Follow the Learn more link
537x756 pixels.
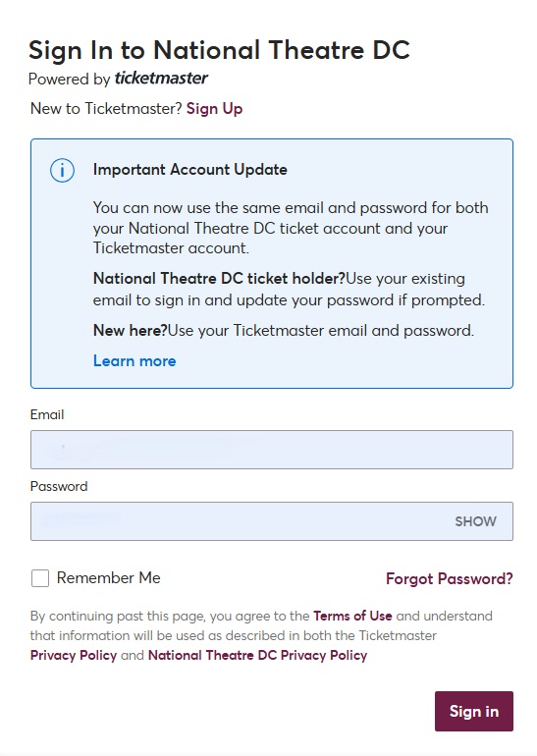pos(134,360)
